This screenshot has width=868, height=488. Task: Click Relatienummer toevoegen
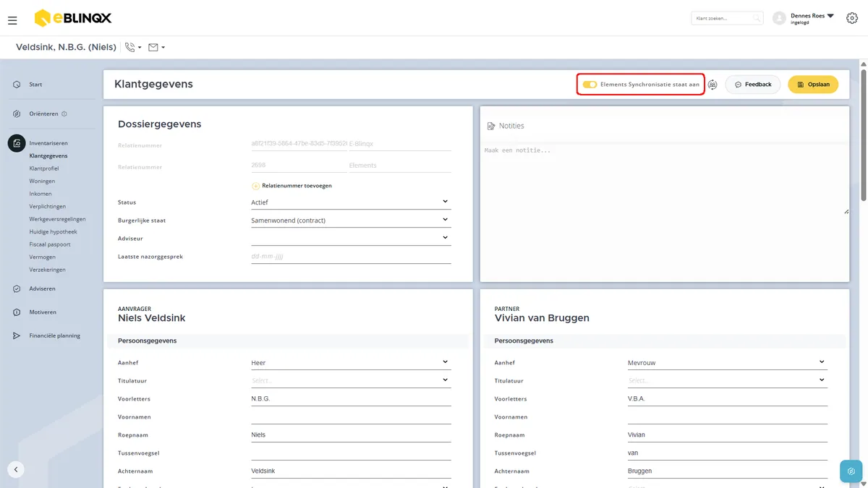tap(292, 186)
